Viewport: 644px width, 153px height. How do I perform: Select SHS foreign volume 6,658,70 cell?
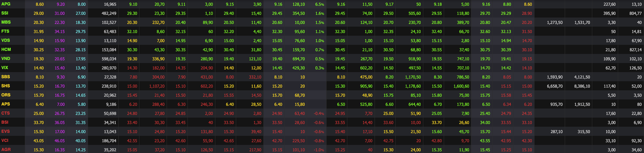click(x=555, y=86)
